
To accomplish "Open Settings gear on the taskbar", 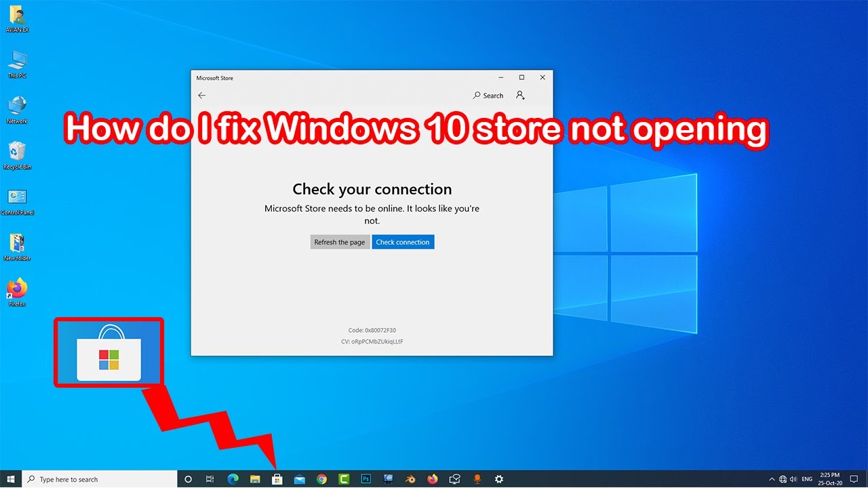I will click(x=499, y=479).
